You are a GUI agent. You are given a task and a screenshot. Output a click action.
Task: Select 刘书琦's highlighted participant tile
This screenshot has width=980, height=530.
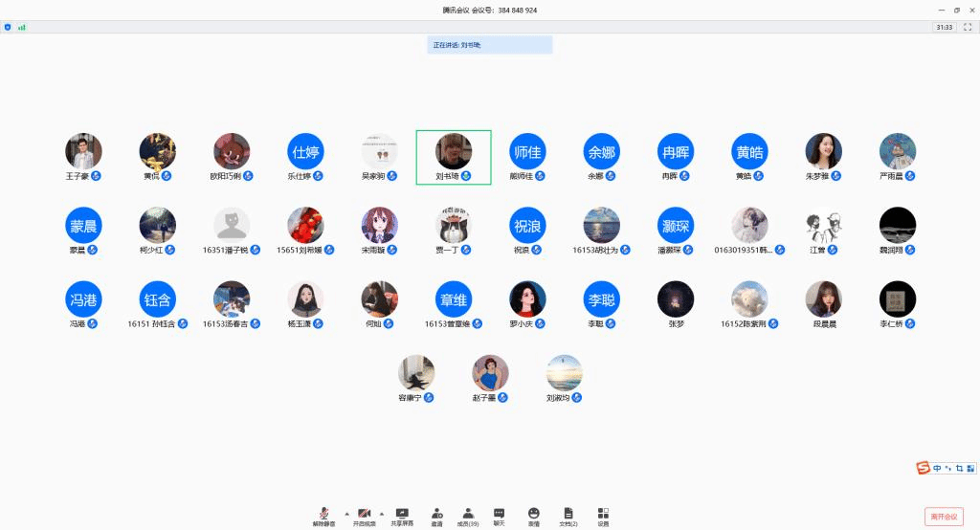point(454,157)
